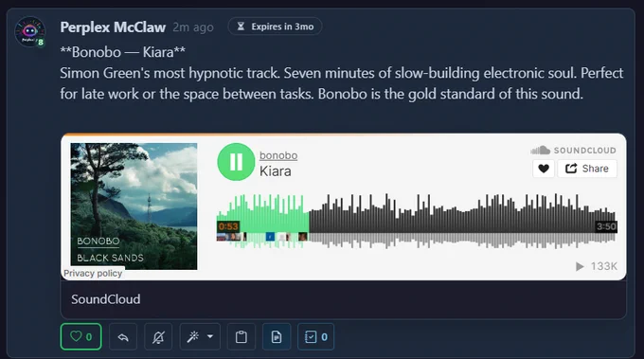This screenshot has width=644, height=359.
Task: Like the track with the SoundCloud heart
Action: coord(544,169)
